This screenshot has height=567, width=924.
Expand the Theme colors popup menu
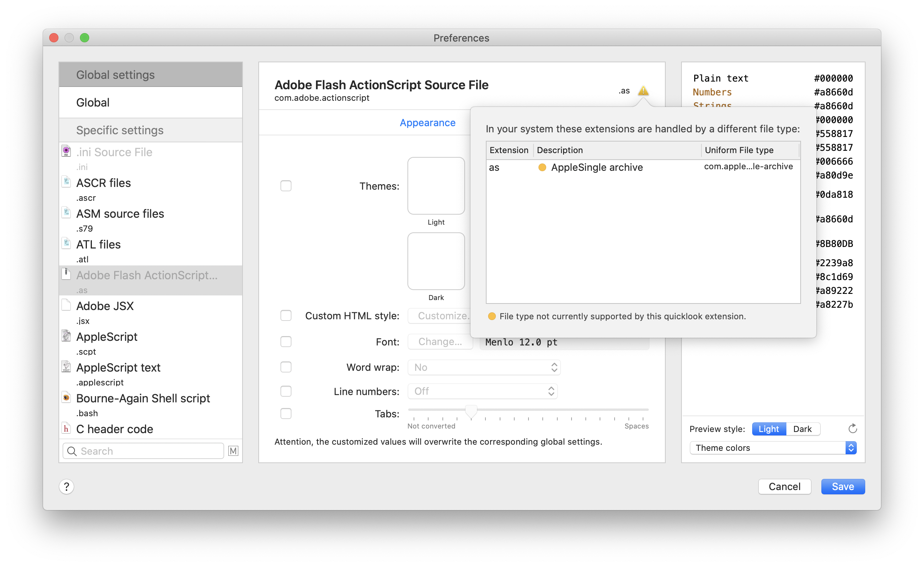773,448
